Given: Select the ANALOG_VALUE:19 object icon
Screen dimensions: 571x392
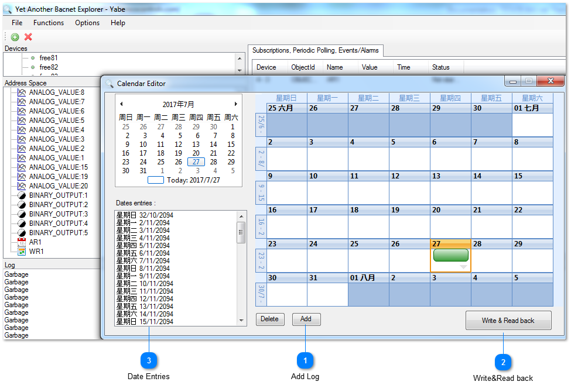Looking at the screenshot, I should 22,177.
